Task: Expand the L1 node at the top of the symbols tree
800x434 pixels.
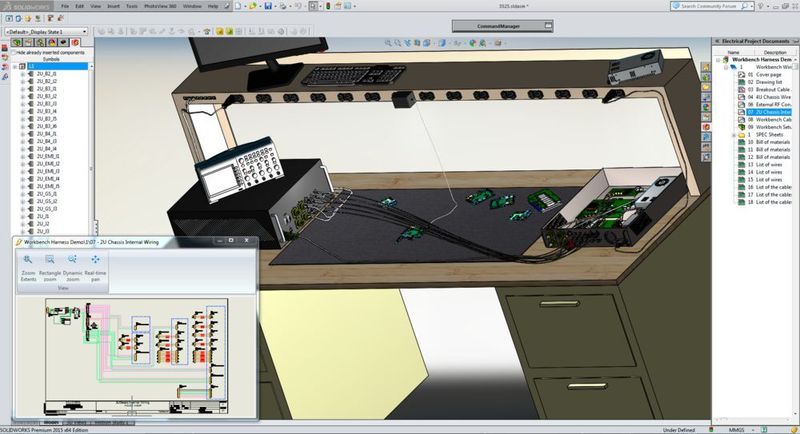Action: [x=15, y=67]
